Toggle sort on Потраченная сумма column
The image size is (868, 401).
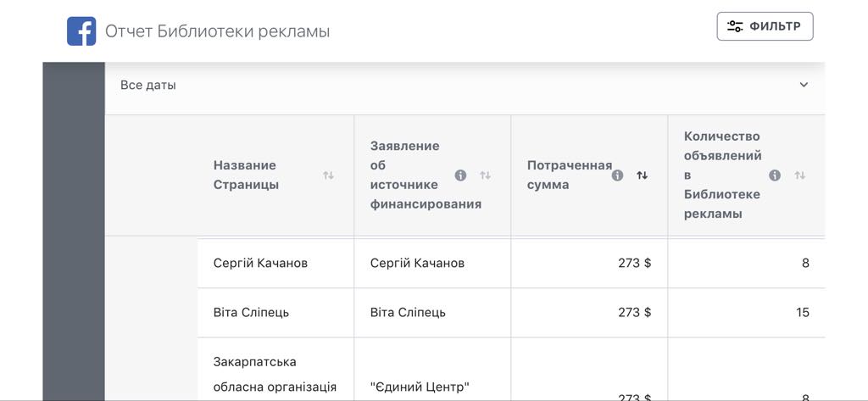[643, 175]
